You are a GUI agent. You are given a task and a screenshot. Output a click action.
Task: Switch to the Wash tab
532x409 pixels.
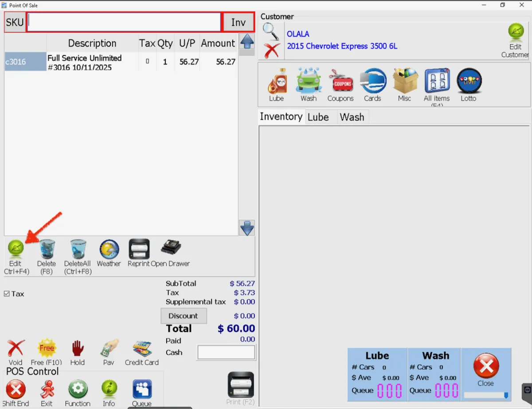click(352, 117)
